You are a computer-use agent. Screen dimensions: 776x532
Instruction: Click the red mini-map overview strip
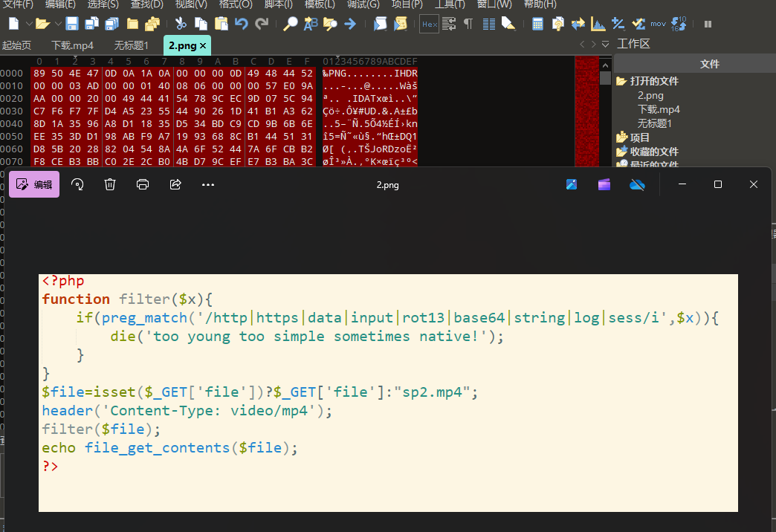tap(587, 111)
